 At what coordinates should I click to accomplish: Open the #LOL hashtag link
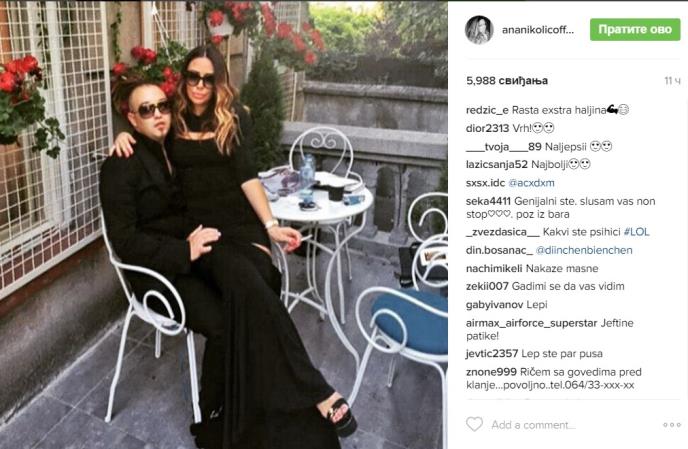(636, 232)
